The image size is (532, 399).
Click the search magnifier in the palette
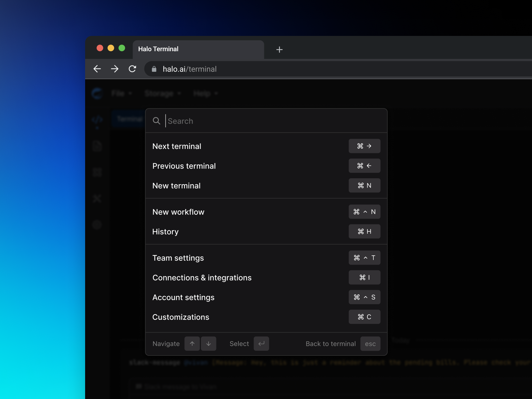point(156,121)
